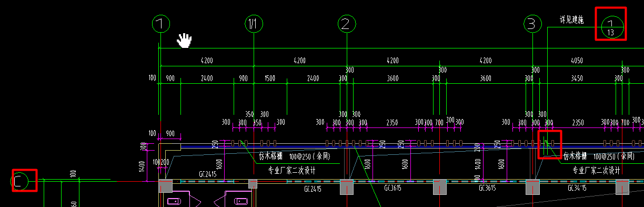
Task: Select the 3450 dimension text
Action: pos(577,78)
